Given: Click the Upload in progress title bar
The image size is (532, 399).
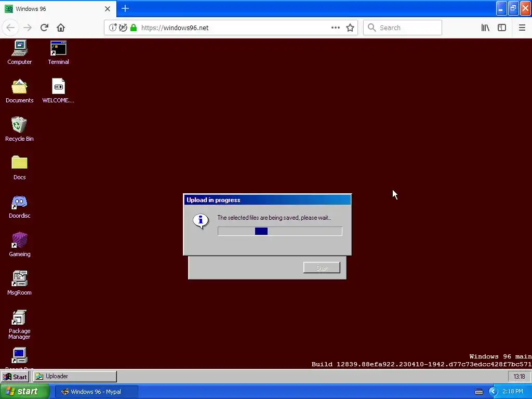Looking at the screenshot, I should point(268,200).
